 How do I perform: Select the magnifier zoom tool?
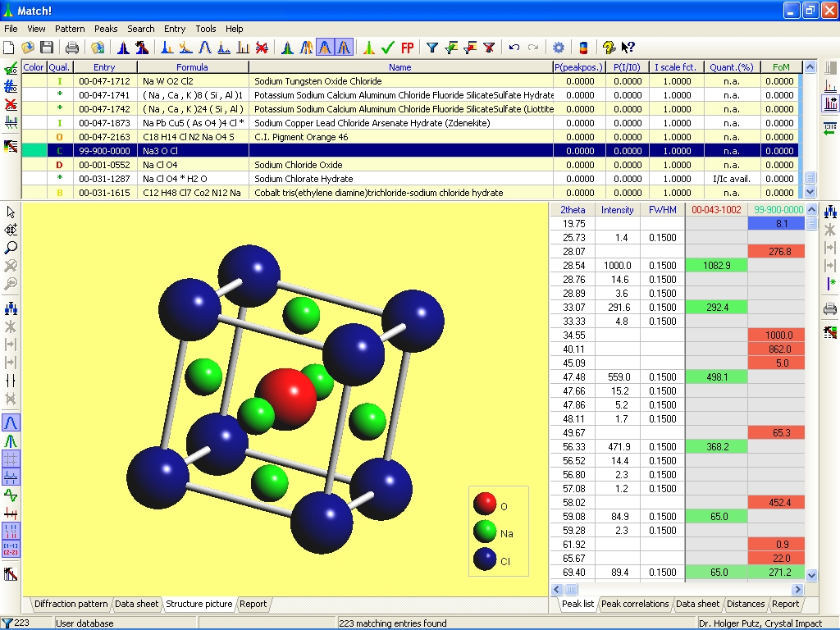click(11, 247)
